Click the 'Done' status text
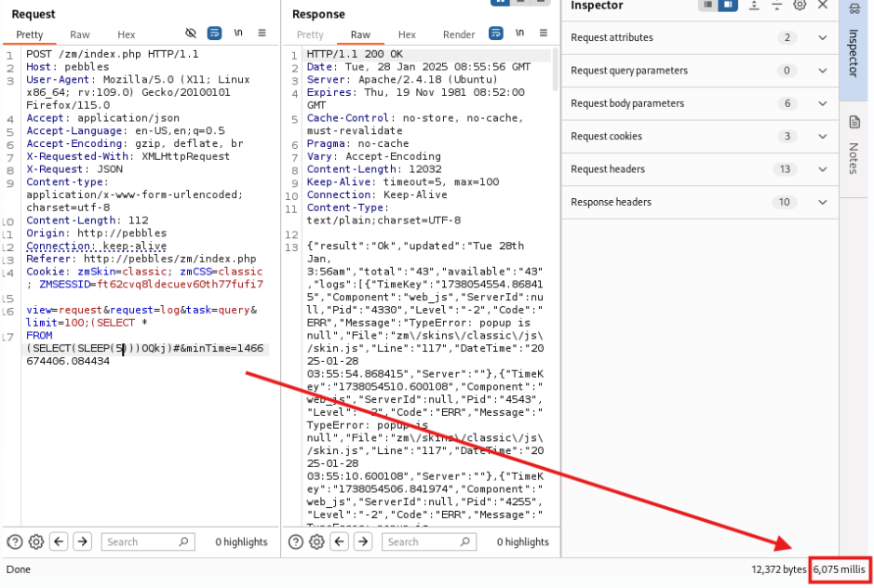The image size is (874, 588). 19,569
